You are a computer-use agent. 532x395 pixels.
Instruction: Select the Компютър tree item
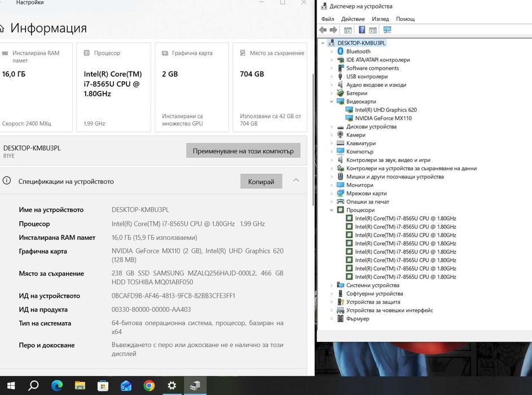pos(359,151)
